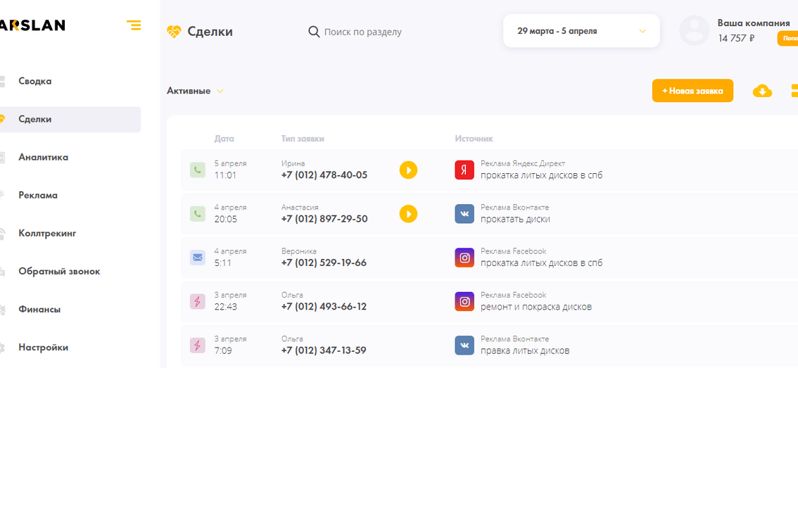Click the cloud download icon
Image resolution: width=798 pixels, height=532 pixels.
tap(762, 91)
